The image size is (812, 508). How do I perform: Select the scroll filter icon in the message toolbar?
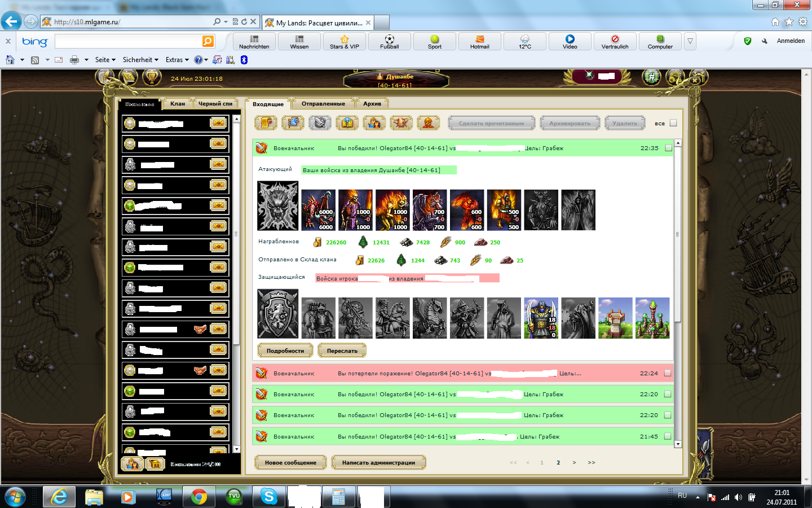pos(266,122)
